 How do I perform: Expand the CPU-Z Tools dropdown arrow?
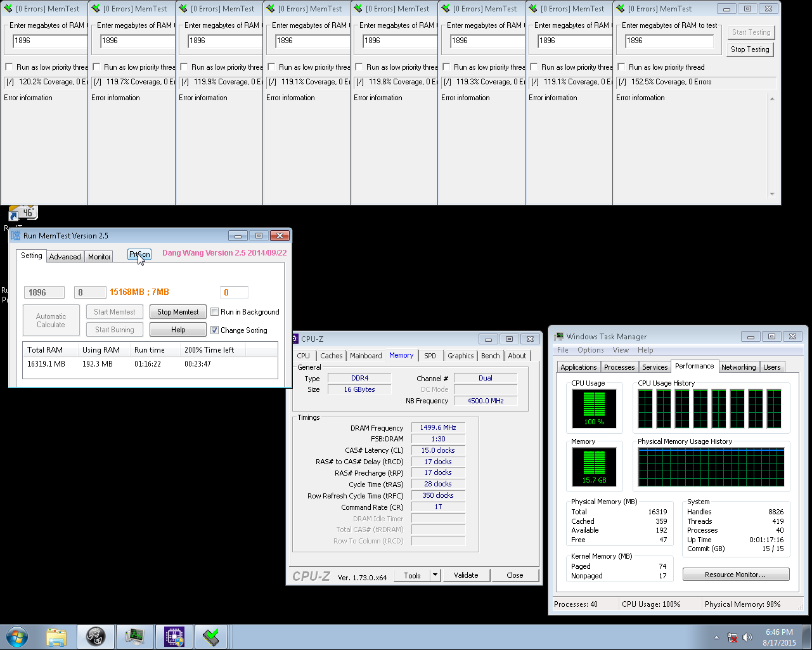click(435, 575)
